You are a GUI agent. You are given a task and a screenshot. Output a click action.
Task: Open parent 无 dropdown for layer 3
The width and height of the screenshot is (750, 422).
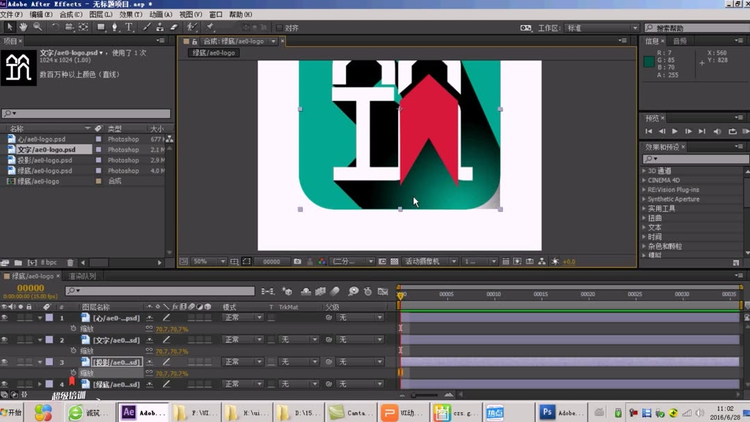[x=360, y=362]
